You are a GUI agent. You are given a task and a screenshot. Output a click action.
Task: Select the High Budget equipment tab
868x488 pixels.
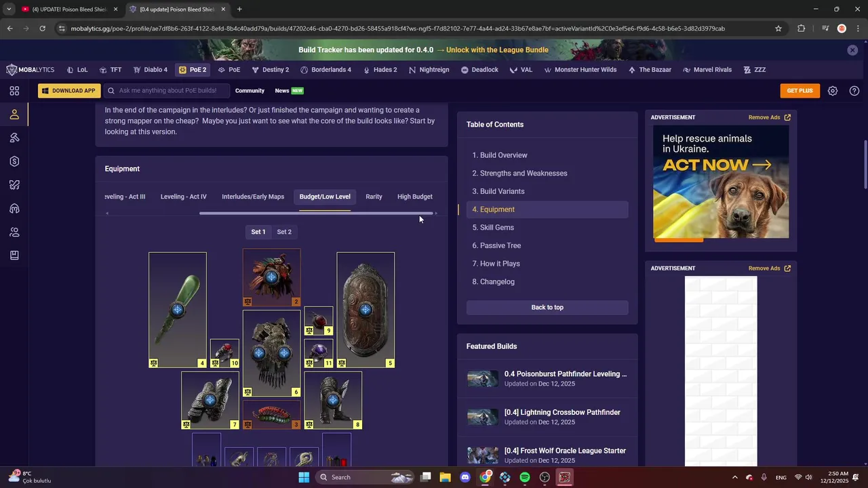coord(415,197)
